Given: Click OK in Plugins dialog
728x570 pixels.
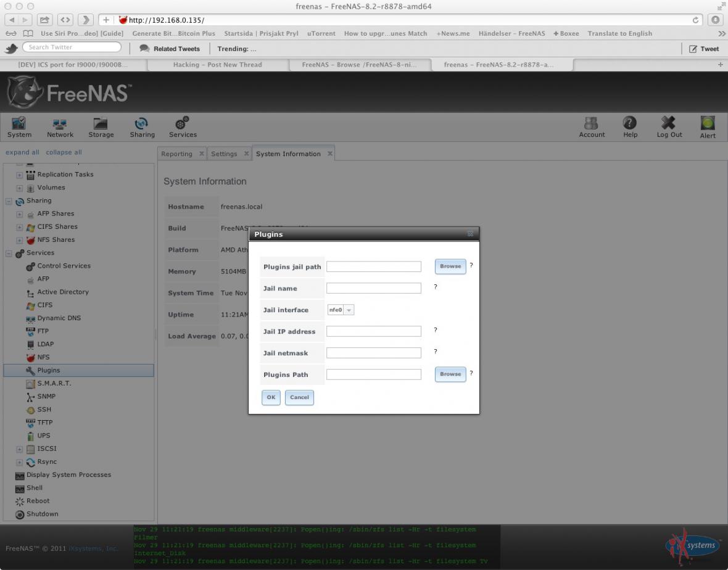Looking at the screenshot, I should tap(271, 397).
